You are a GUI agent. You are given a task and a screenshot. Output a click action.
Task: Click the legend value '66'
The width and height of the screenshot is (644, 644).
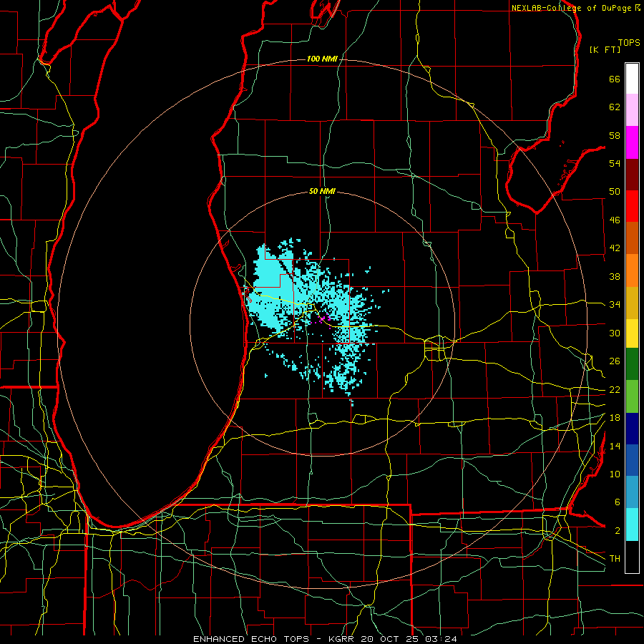coord(615,79)
